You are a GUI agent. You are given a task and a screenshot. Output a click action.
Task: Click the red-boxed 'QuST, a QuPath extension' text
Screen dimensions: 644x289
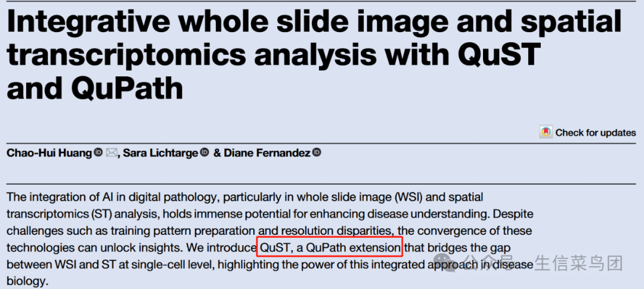click(330, 247)
